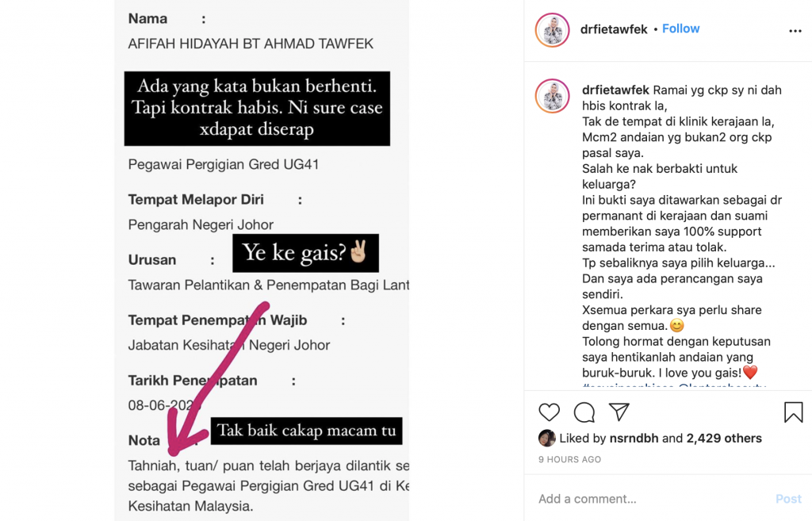Click the posted appointment letter image

coord(262,260)
